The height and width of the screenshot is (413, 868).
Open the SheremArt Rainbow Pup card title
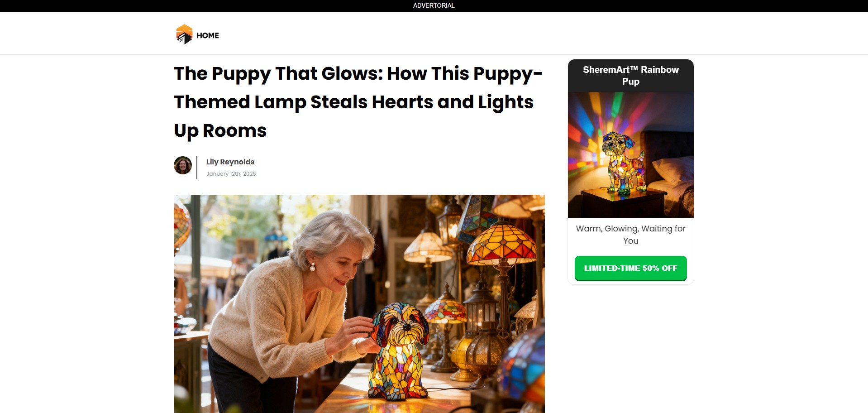coord(630,76)
